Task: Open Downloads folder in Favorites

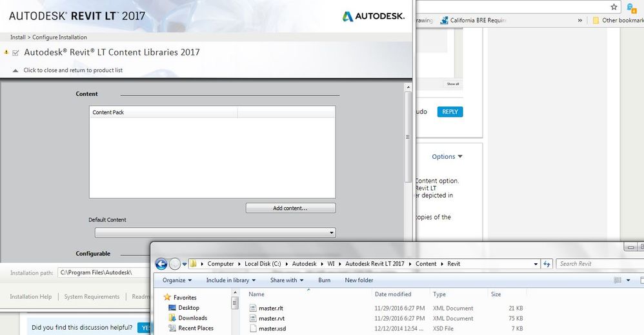Action: point(188,318)
